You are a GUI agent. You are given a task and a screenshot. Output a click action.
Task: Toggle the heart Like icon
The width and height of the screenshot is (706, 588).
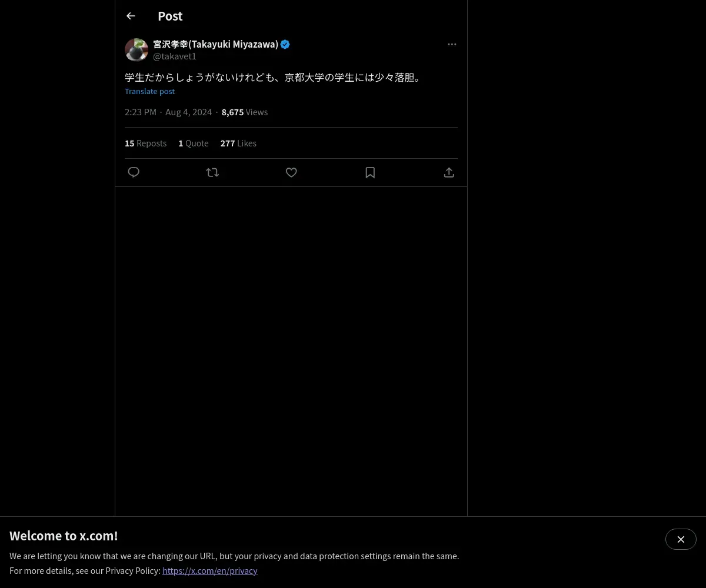click(x=291, y=172)
